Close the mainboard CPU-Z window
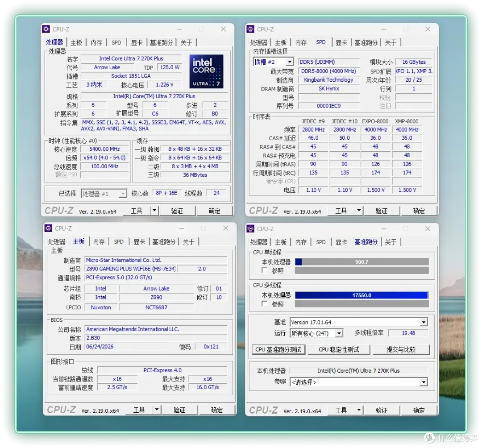Image resolution: width=482 pixels, height=448 pixels. coord(226,228)
